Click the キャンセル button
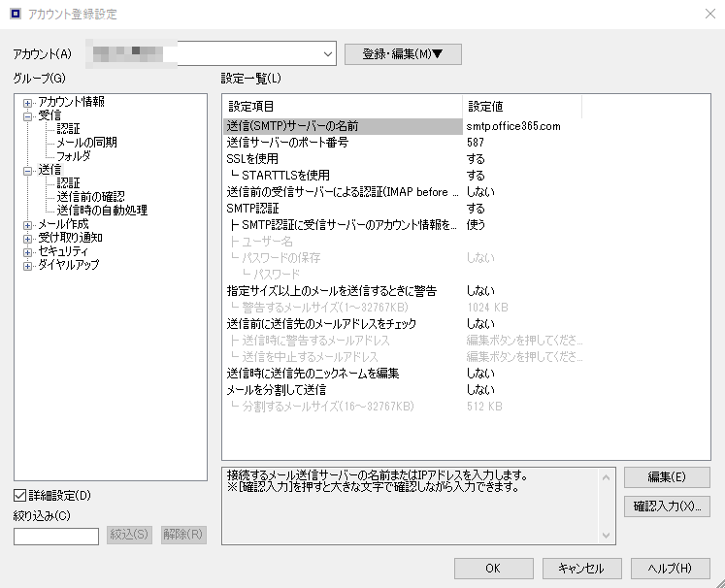Image resolution: width=725 pixels, height=588 pixels. coord(581,569)
